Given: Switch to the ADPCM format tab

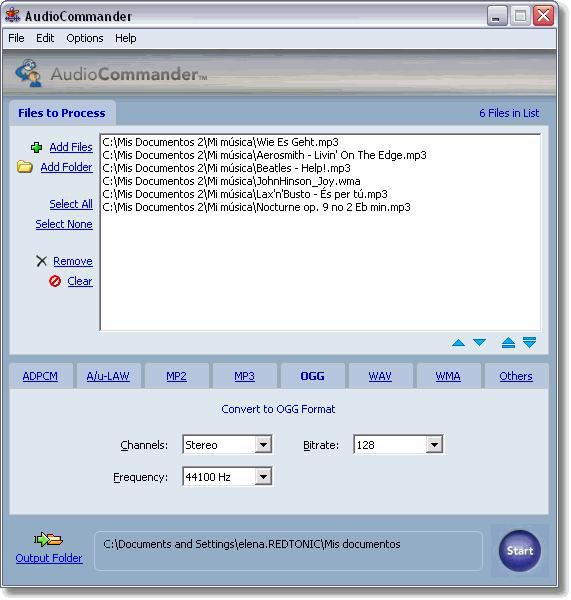Looking at the screenshot, I should pos(40,376).
